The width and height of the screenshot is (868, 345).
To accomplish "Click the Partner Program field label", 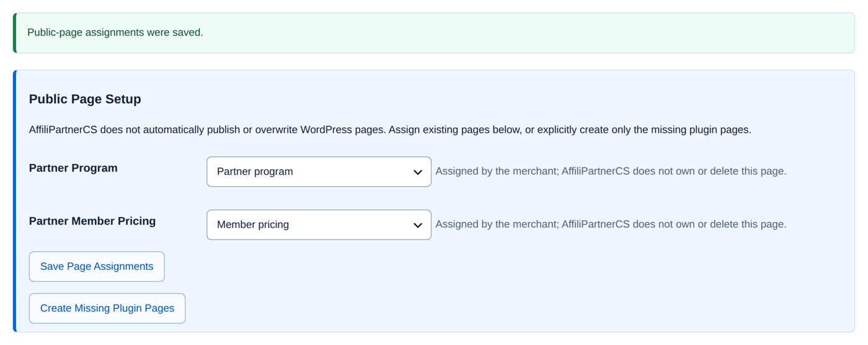I will coord(73,168).
